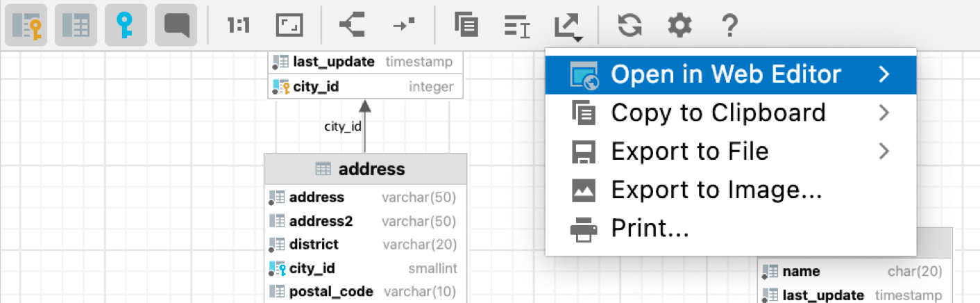Screen dimensions: 980x303
Task: Click the clipboard copy icon in menu
Action: (x=584, y=113)
